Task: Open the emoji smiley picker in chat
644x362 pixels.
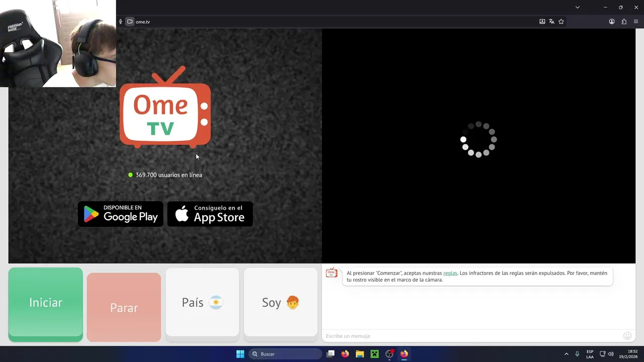Action: point(627,336)
